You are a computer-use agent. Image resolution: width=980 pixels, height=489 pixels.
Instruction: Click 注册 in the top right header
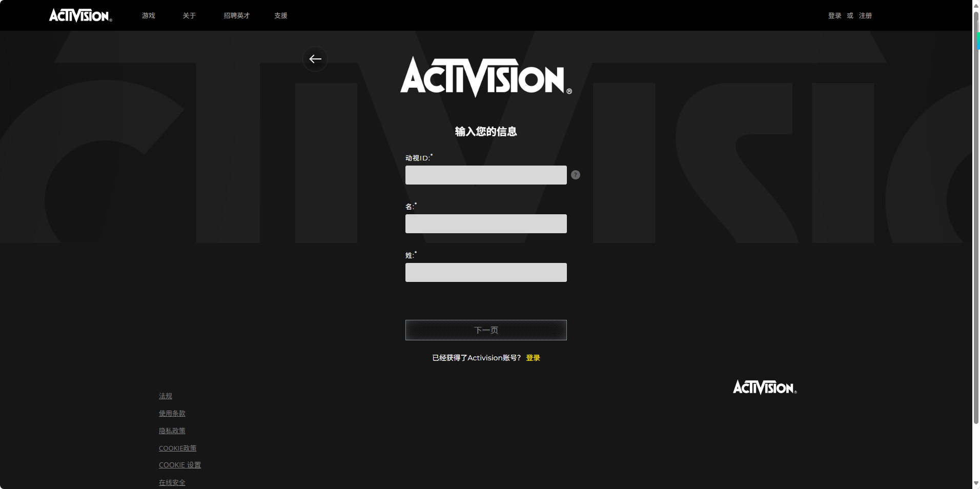pos(865,15)
